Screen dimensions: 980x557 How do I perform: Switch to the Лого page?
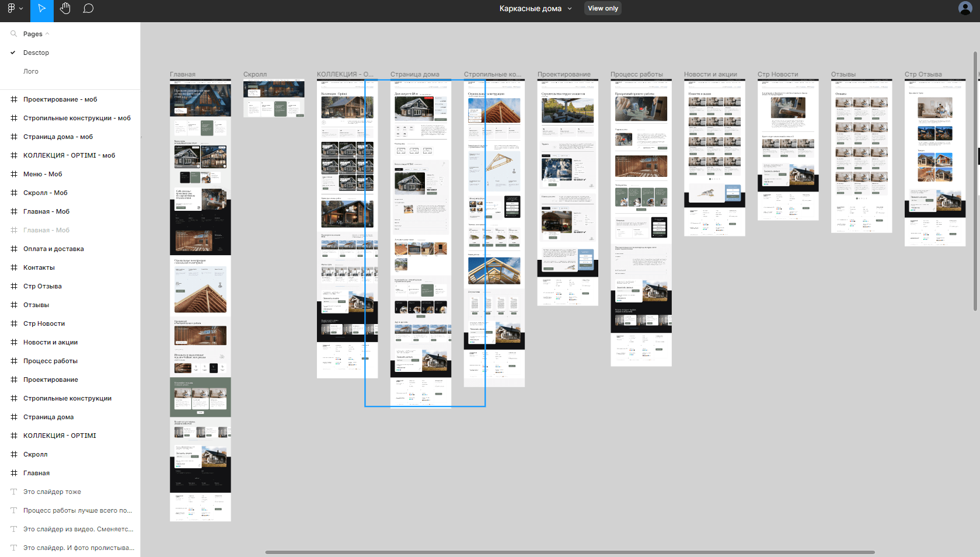tap(31, 71)
